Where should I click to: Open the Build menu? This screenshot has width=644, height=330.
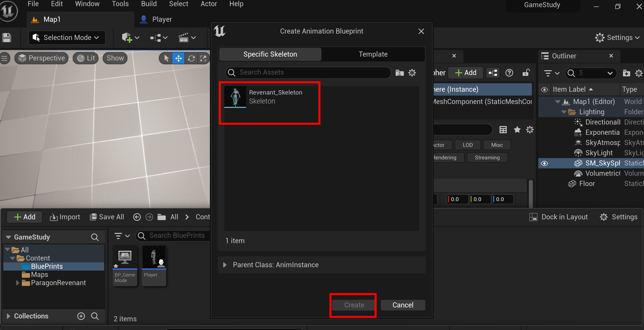149,4
